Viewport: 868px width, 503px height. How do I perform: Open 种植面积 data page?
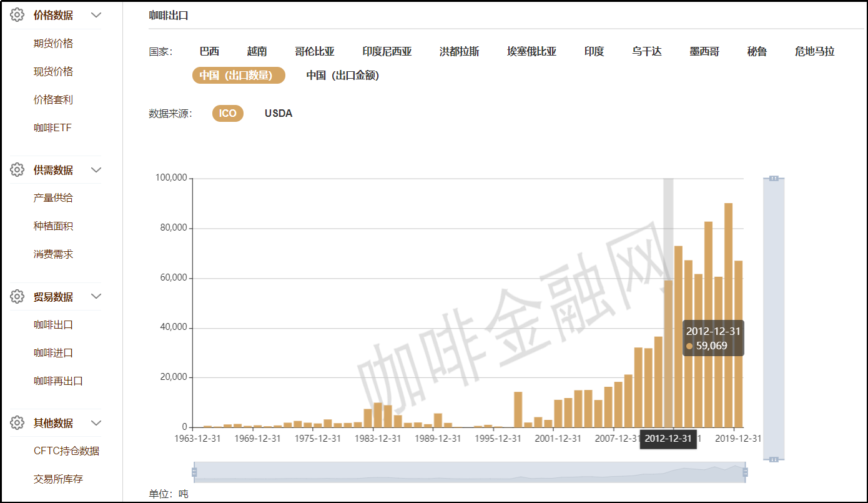pos(53,226)
